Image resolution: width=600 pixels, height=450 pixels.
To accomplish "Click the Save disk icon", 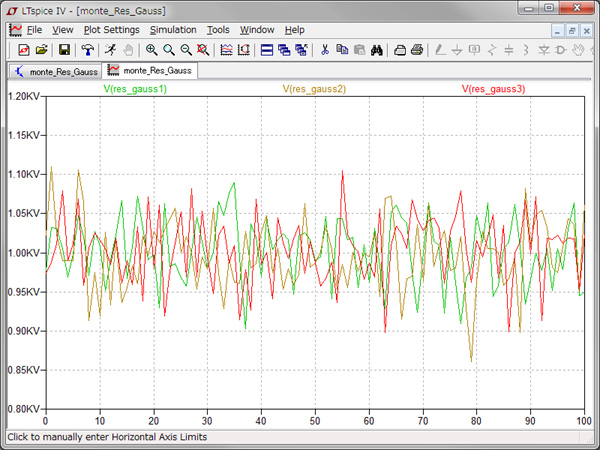I will [x=64, y=49].
